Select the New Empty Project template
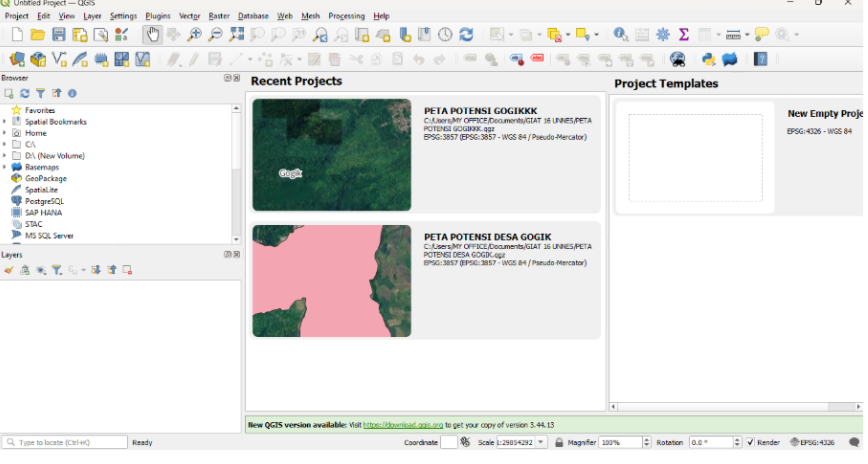The width and height of the screenshot is (868, 464). [740, 158]
